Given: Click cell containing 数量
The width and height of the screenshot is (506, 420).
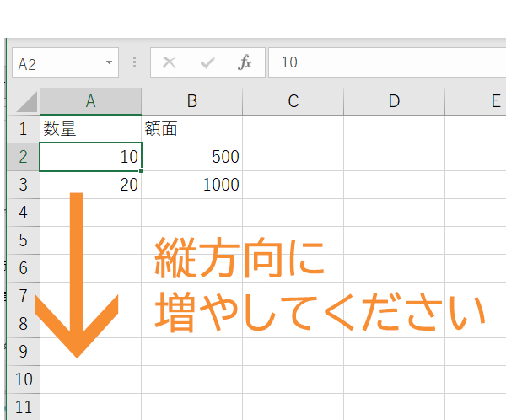Looking at the screenshot, I should [91, 129].
